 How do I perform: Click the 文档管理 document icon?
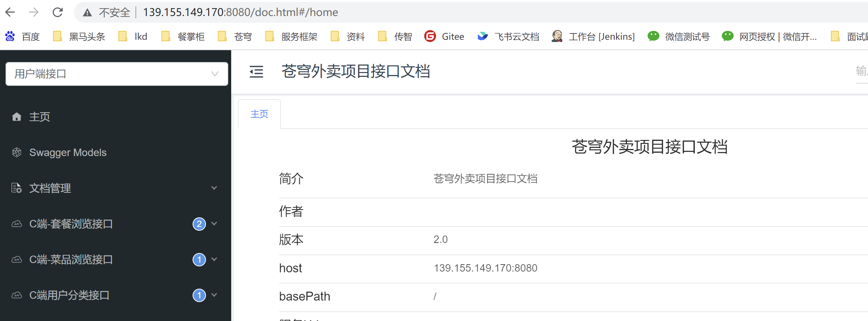(17, 188)
